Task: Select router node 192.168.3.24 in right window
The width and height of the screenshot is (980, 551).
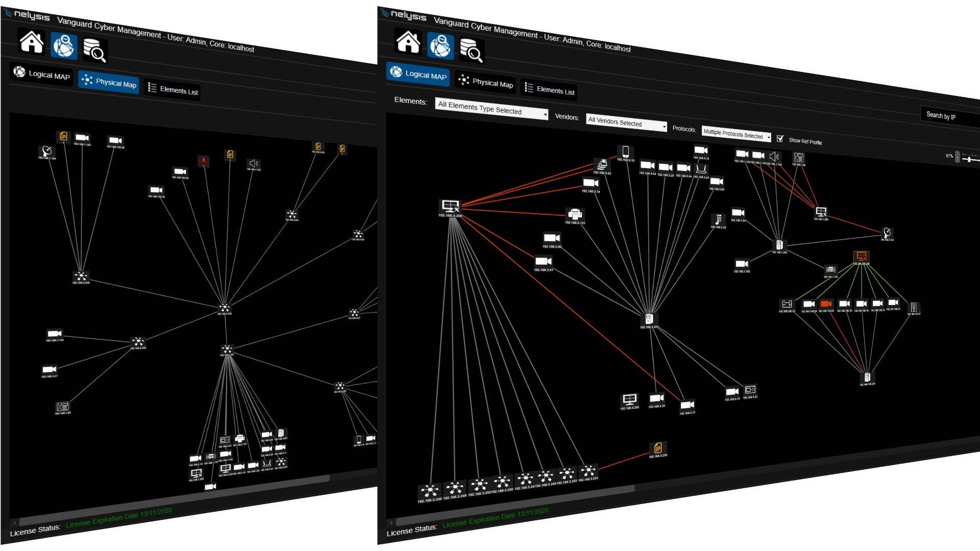Action: [x=701, y=170]
